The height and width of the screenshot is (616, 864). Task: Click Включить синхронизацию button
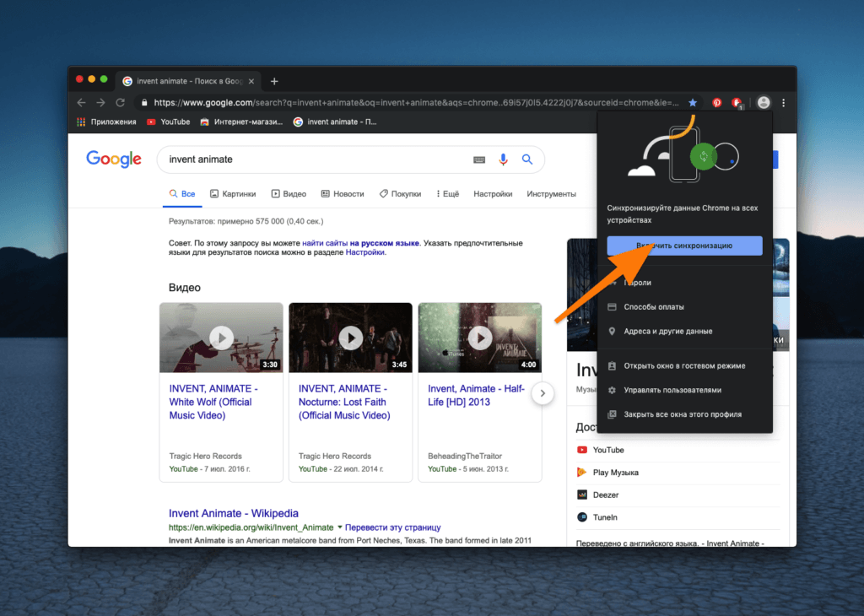click(684, 246)
